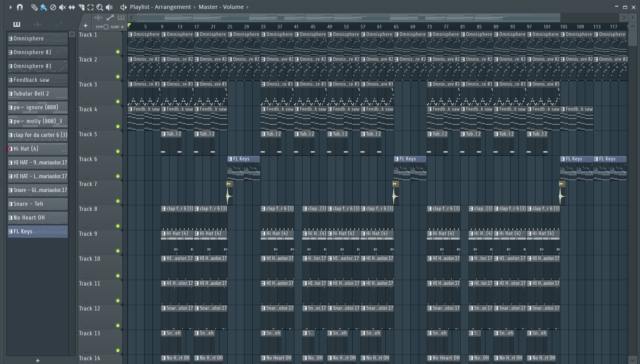640x364 pixels.
Task: Select the Snare - Teh pattern
Action: click(38, 204)
